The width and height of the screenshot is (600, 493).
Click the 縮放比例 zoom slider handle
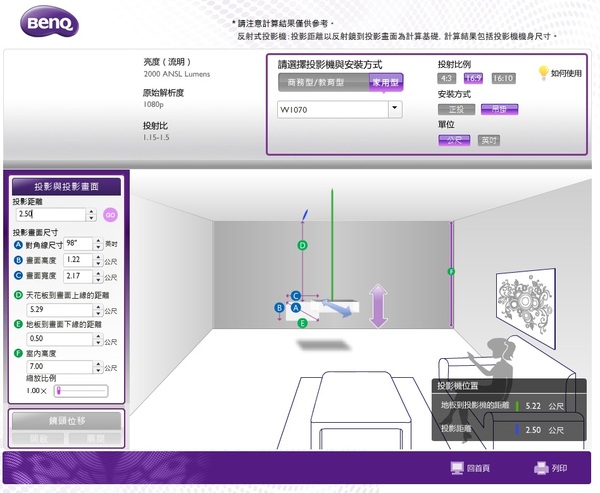pos(59,391)
